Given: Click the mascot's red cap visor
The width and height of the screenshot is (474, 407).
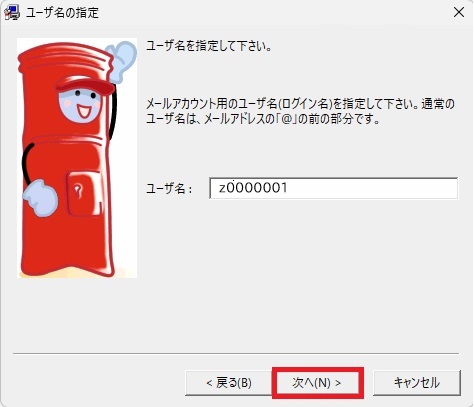Looking at the screenshot, I should [84, 86].
